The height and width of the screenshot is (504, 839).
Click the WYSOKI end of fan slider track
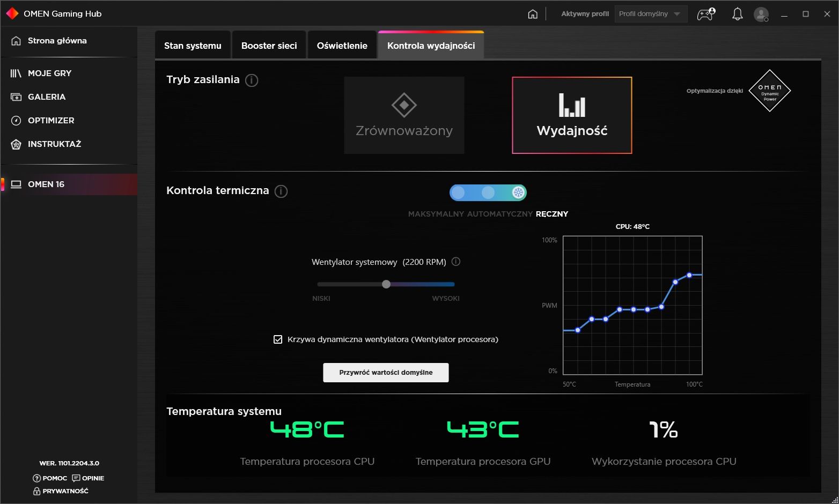point(453,284)
